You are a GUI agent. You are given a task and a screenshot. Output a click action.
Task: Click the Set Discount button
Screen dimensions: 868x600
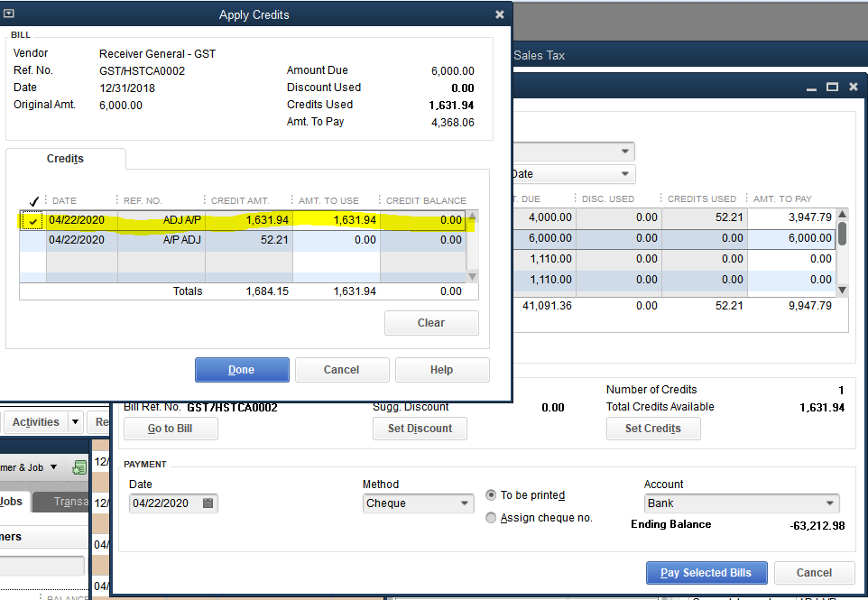point(420,429)
